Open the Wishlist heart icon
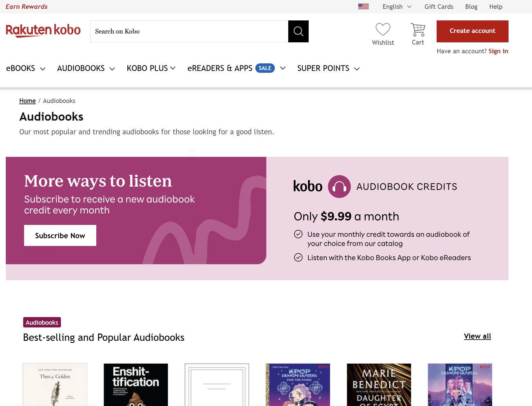The width and height of the screenshot is (532, 406). (383, 30)
